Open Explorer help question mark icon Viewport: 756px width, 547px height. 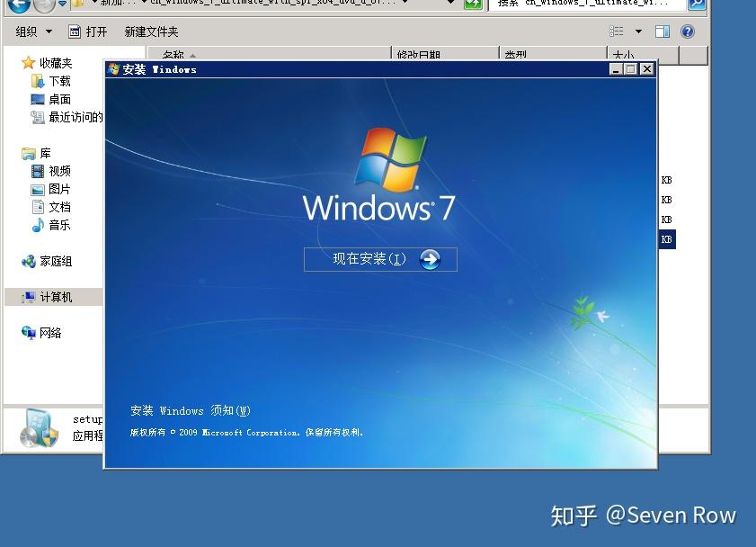click(688, 31)
